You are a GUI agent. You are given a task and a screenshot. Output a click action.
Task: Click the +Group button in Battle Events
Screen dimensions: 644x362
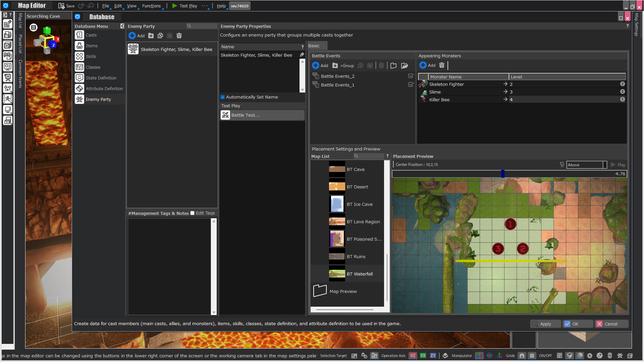point(343,65)
